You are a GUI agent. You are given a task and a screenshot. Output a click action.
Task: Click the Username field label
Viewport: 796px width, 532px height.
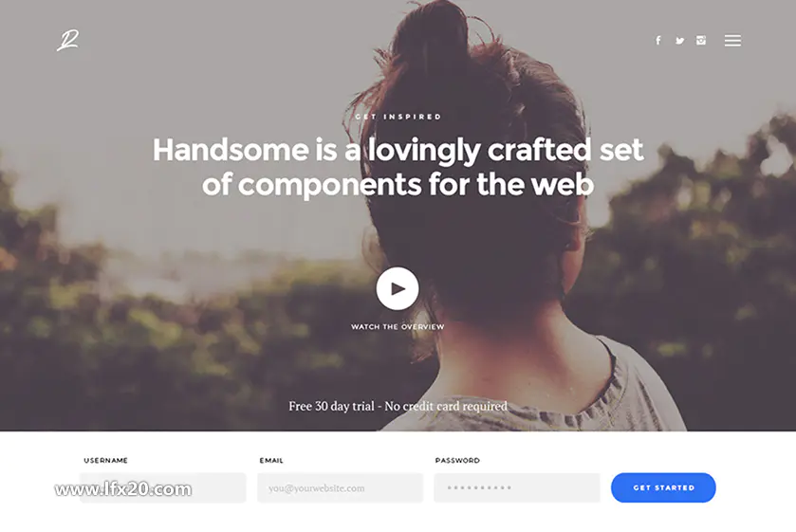(x=105, y=461)
